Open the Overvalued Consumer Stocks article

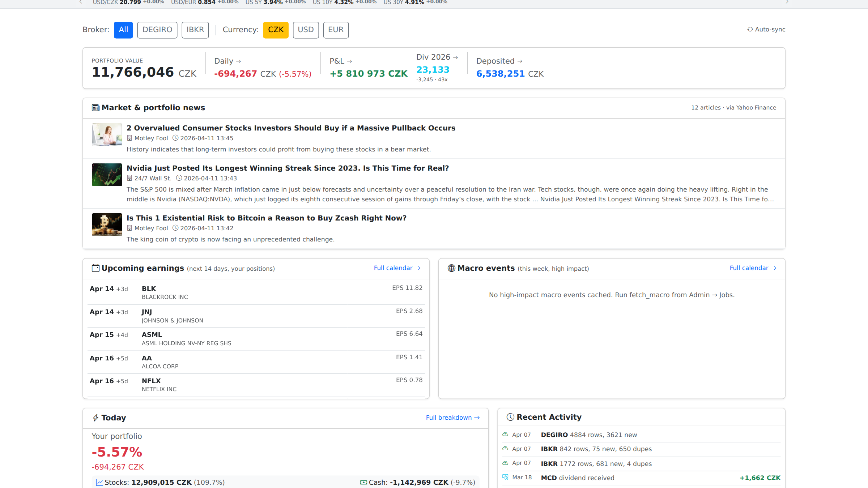point(291,128)
